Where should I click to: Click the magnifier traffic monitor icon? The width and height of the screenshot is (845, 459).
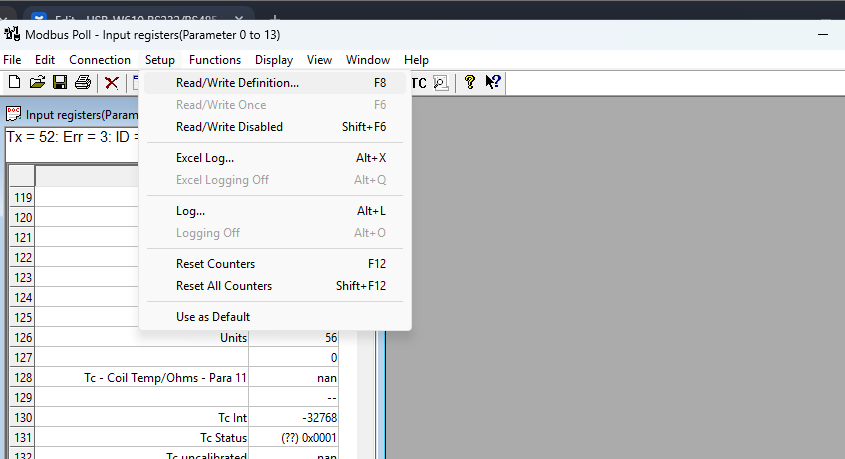(x=441, y=83)
